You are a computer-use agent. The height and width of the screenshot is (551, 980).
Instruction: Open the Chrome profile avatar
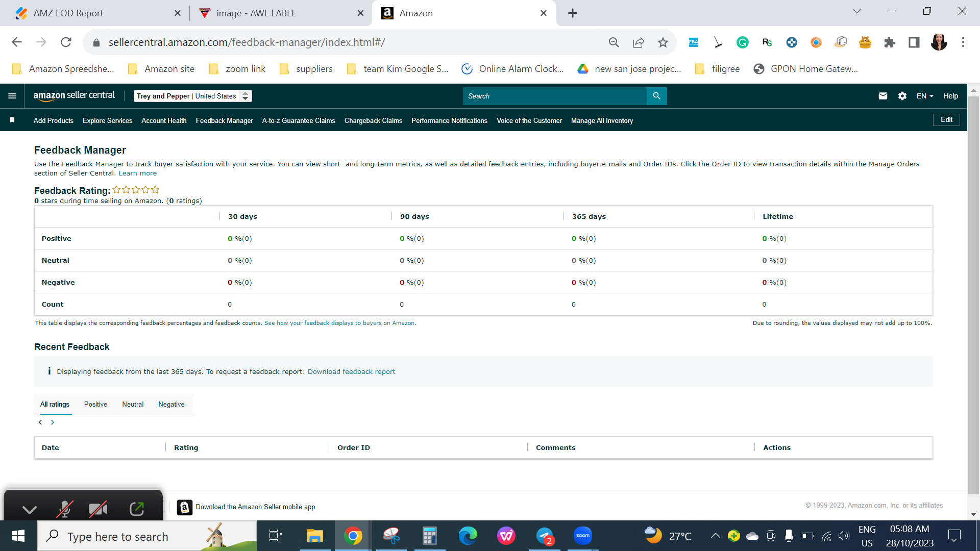[x=939, y=42]
